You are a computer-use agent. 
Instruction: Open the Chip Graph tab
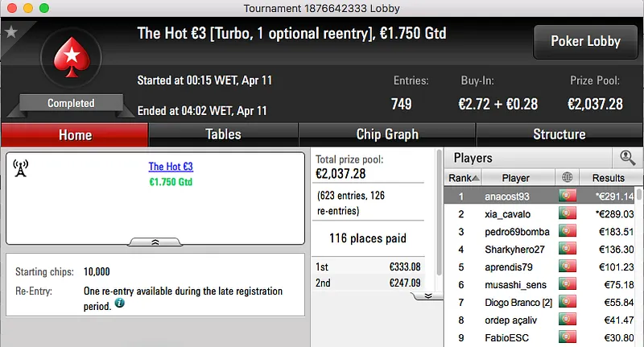pyautogui.click(x=387, y=134)
